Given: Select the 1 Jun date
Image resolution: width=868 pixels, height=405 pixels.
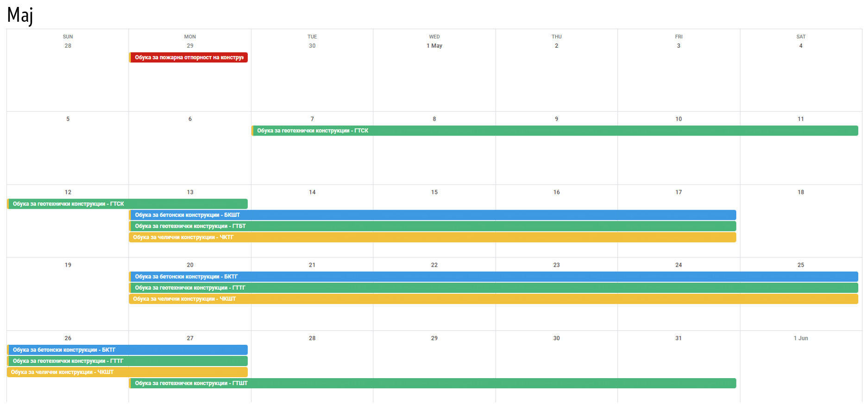Looking at the screenshot, I should coord(800,338).
